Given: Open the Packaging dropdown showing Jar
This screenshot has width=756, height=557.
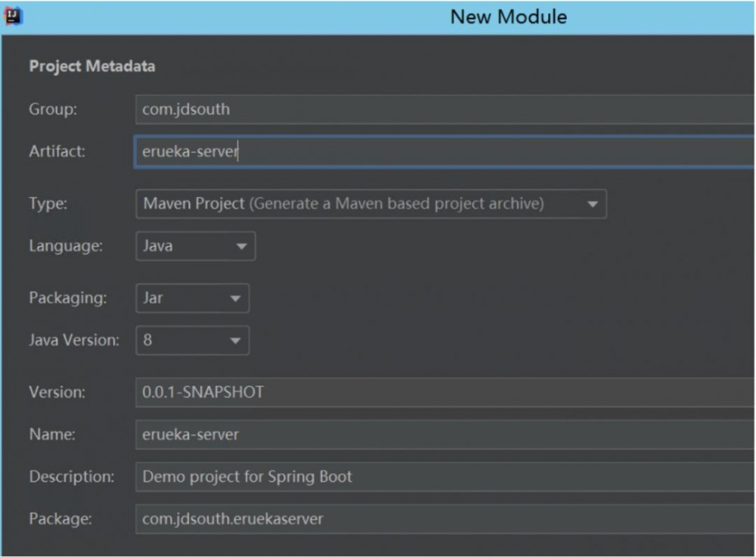Looking at the screenshot, I should (x=192, y=299).
